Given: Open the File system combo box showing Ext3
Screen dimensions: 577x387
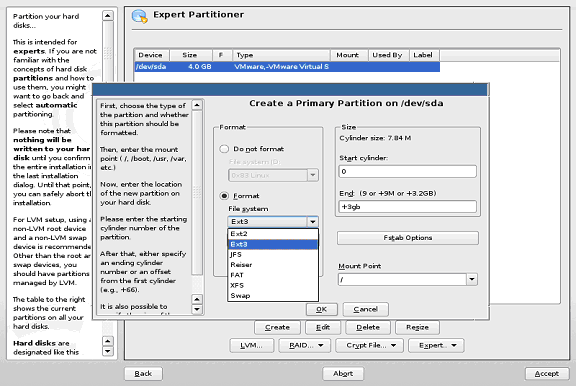Looking at the screenshot, I should [x=273, y=221].
